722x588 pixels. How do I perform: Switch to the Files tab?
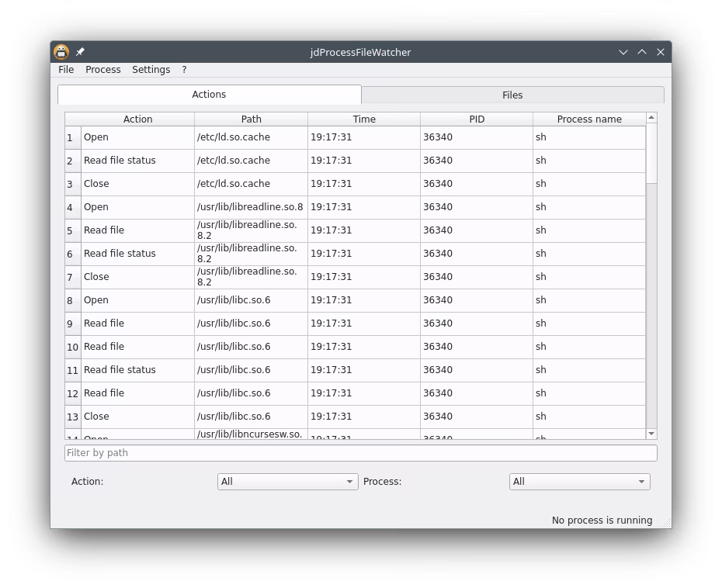coord(512,95)
